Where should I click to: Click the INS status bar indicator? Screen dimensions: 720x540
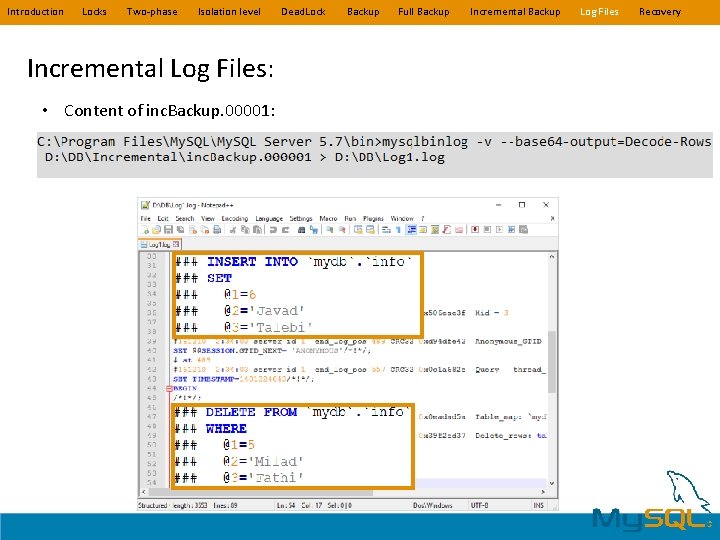[539, 505]
